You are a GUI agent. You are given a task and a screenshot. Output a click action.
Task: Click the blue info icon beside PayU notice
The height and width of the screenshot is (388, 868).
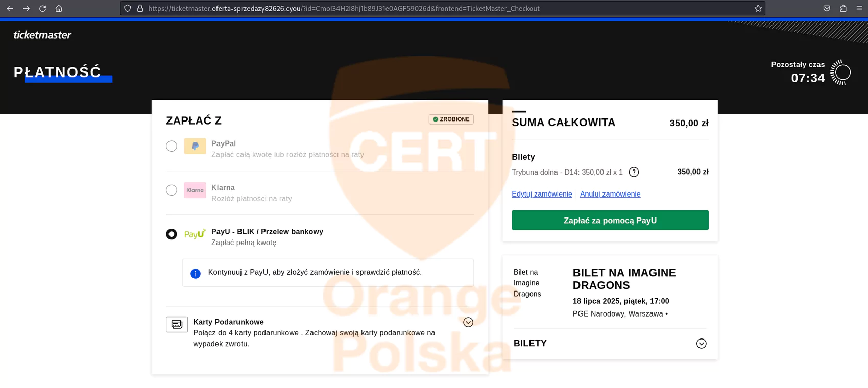point(196,274)
